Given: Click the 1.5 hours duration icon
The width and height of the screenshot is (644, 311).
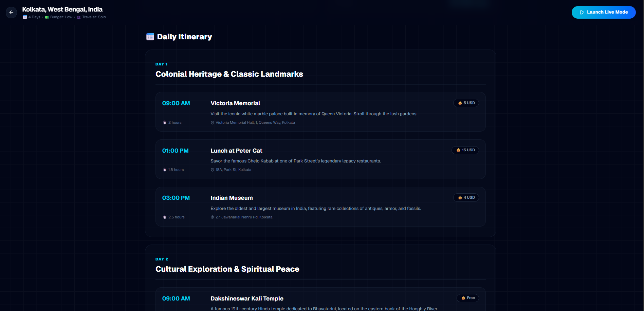Looking at the screenshot, I should click(165, 170).
